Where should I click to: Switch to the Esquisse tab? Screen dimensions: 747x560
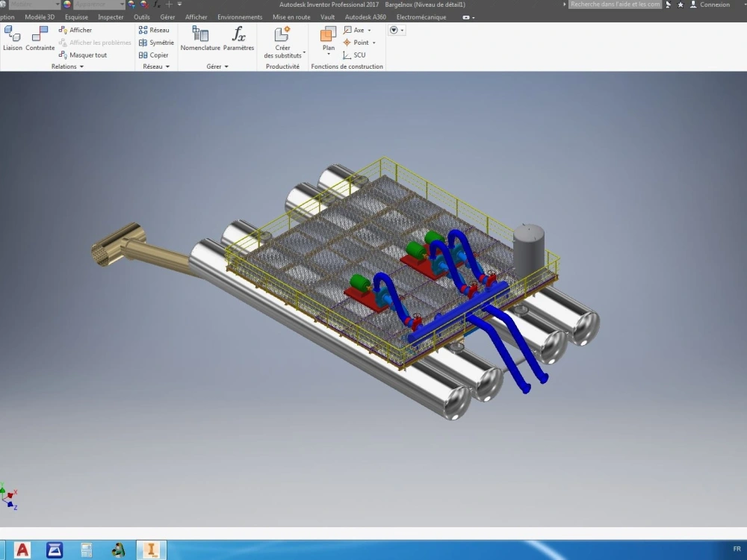(76, 16)
